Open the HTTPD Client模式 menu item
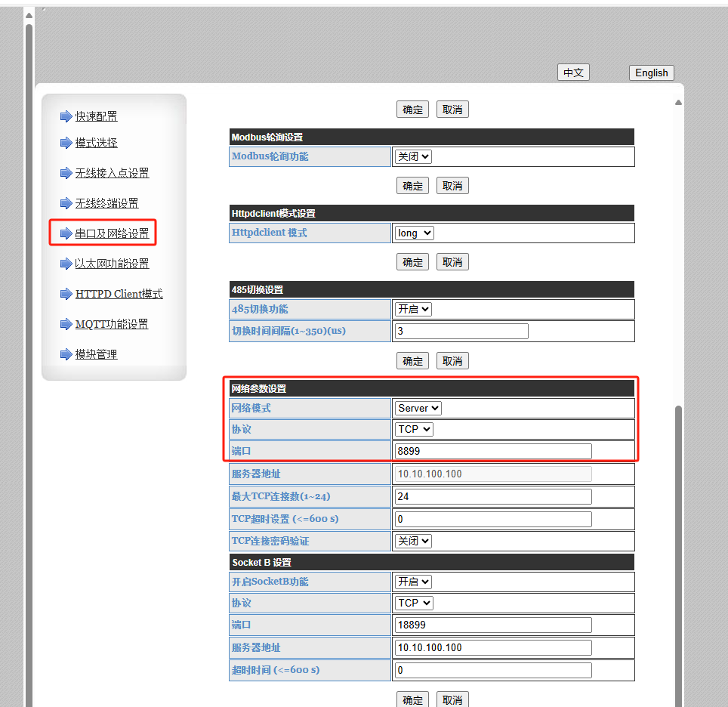728x707 pixels. click(x=119, y=294)
